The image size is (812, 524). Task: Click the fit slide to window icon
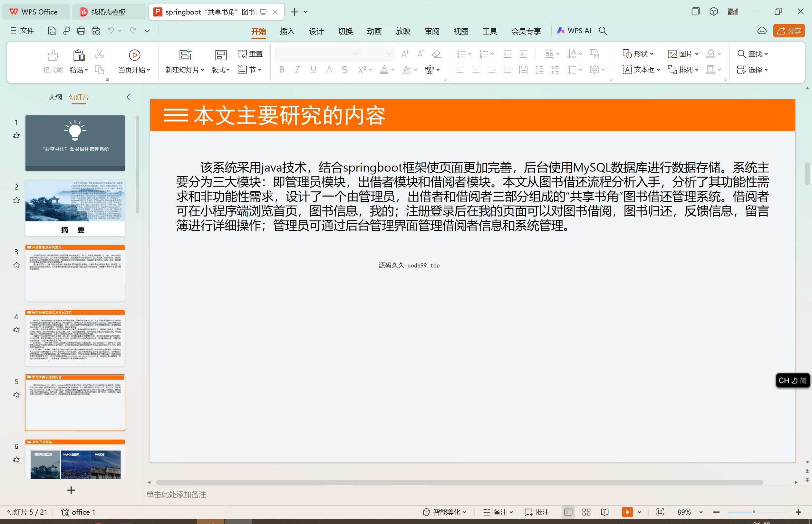click(660, 512)
